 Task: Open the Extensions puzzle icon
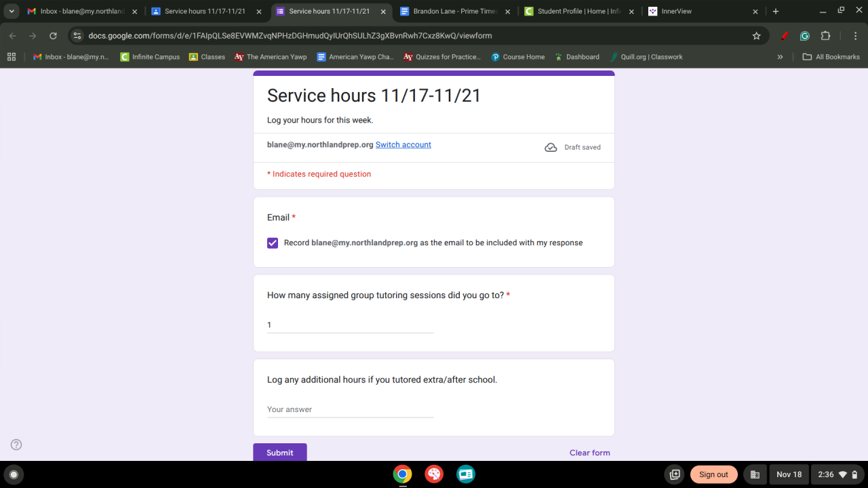tap(825, 36)
